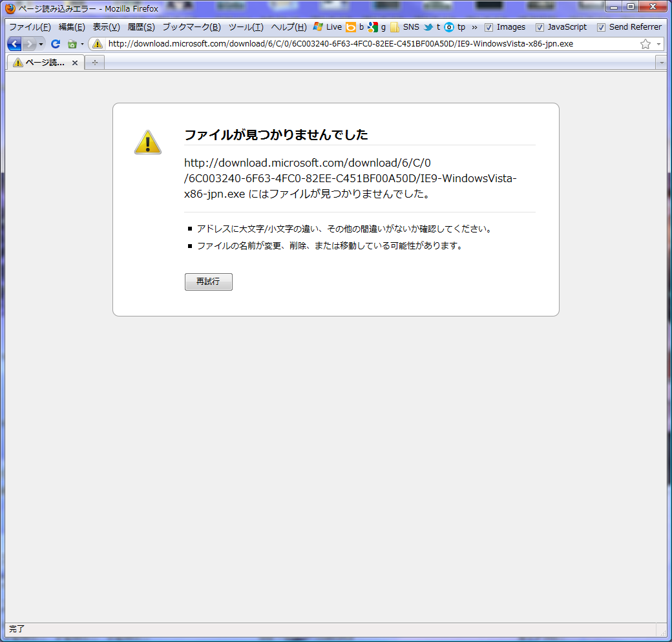The height and width of the screenshot is (642, 672).
Task: Go back with the blue Back arrow
Action: pyautogui.click(x=14, y=44)
